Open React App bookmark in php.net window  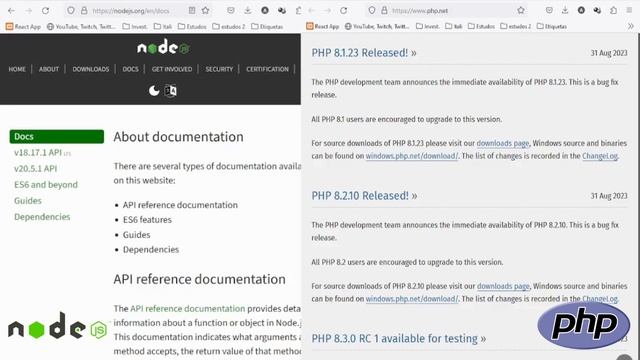pyautogui.click(x=323, y=27)
